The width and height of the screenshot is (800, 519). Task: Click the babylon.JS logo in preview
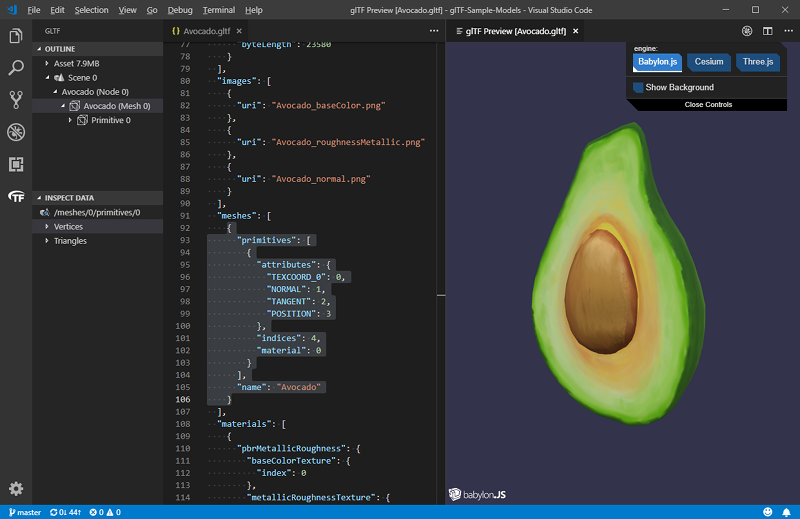click(x=477, y=494)
